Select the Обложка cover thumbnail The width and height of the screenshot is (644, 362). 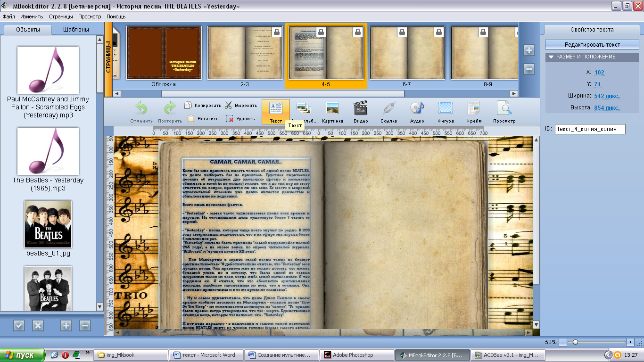pyautogui.click(x=164, y=52)
